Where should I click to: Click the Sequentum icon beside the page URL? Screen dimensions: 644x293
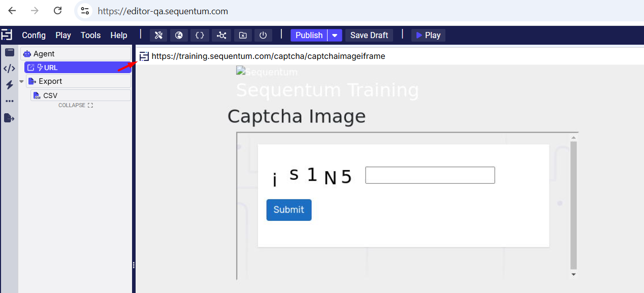[x=144, y=56]
